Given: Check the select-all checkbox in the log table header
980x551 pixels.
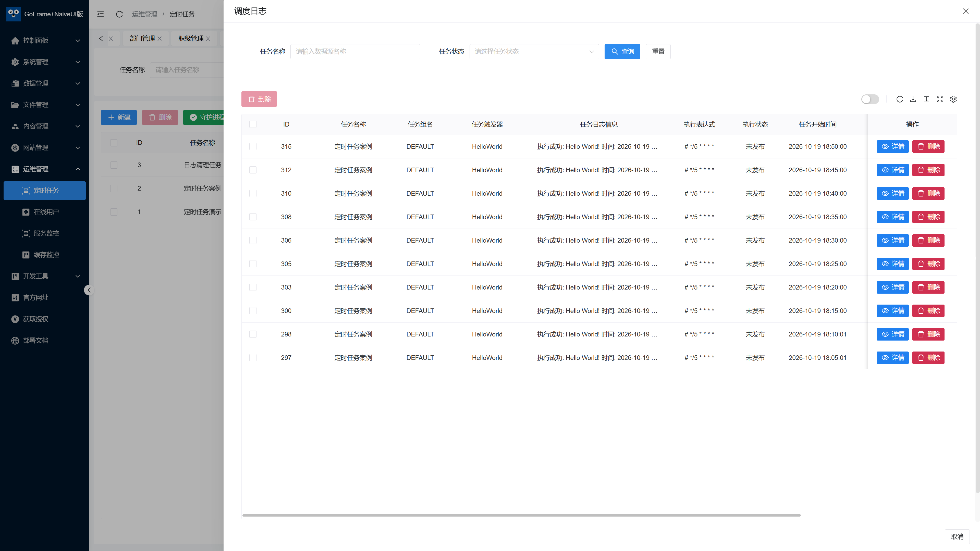Looking at the screenshot, I should [x=253, y=124].
